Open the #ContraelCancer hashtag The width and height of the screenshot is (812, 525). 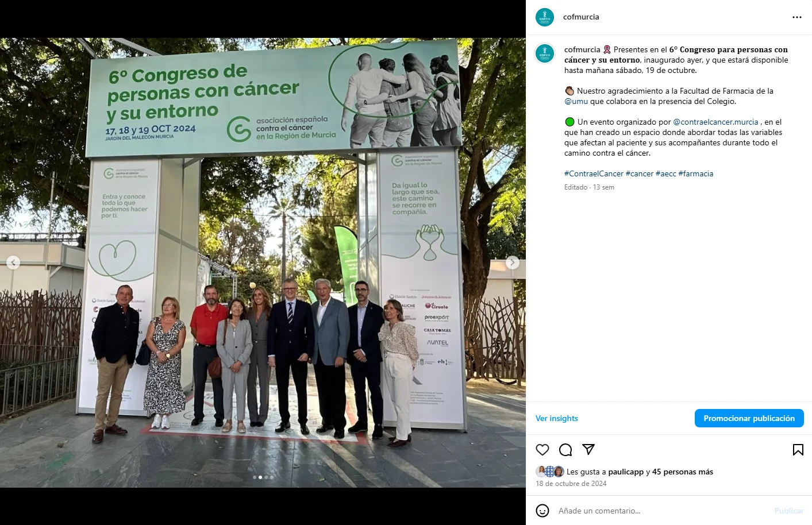coord(594,173)
